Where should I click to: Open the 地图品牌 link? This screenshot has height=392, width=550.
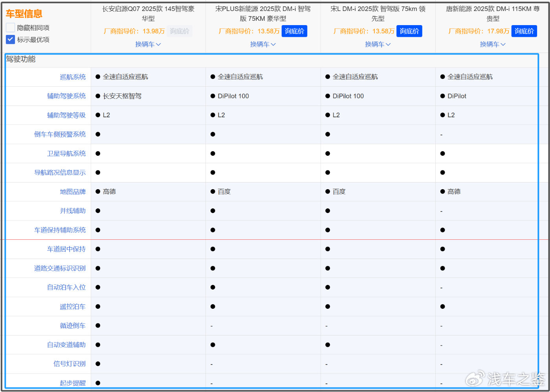73,191
